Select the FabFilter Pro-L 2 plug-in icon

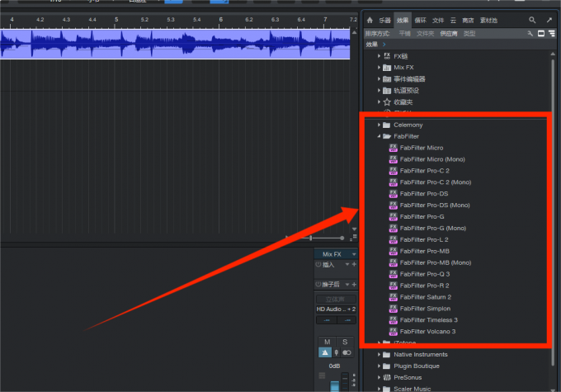[394, 239]
